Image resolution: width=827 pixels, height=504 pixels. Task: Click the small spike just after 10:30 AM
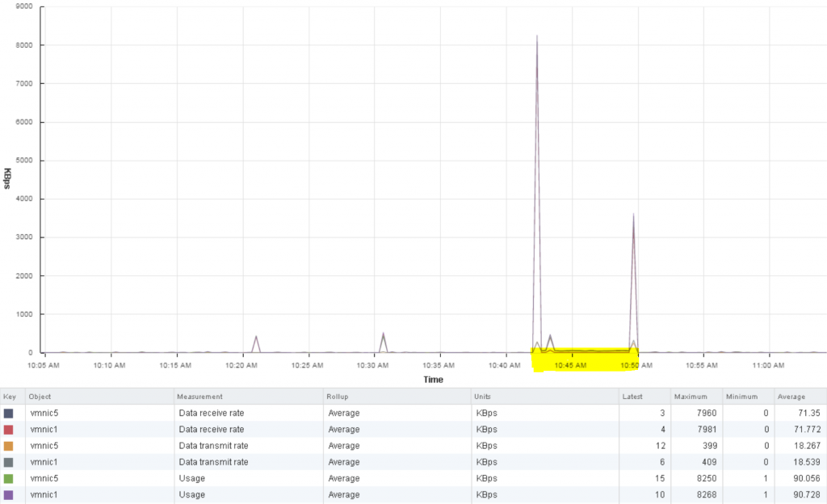(384, 334)
